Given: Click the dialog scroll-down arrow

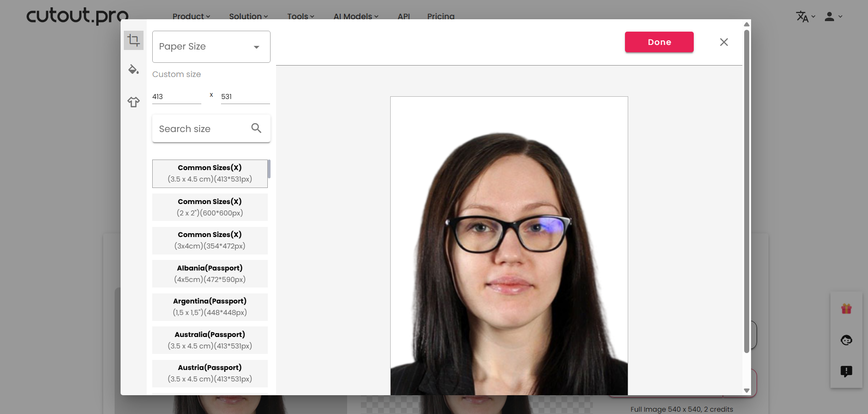Looking at the screenshot, I should [x=746, y=391].
